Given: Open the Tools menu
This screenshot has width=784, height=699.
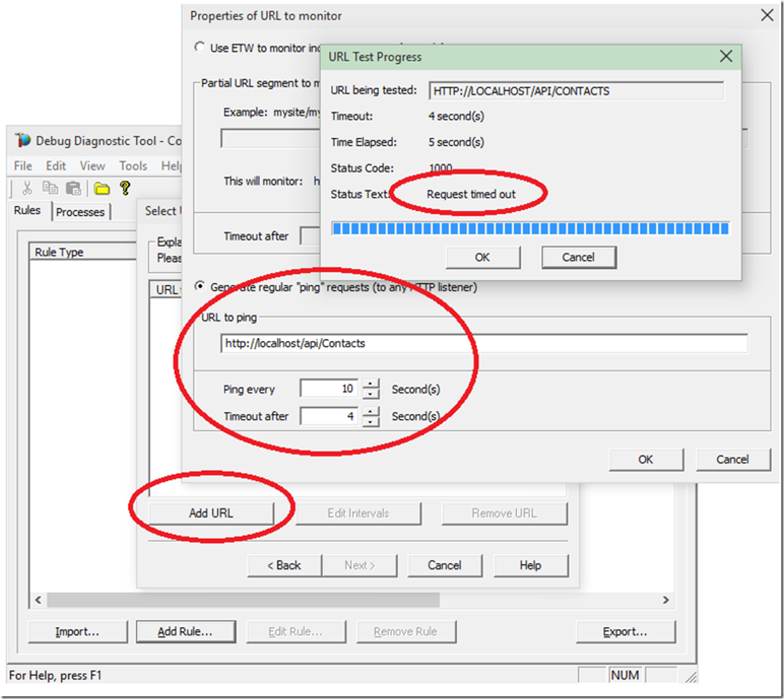Looking at the screenshot, I should 133,166.
